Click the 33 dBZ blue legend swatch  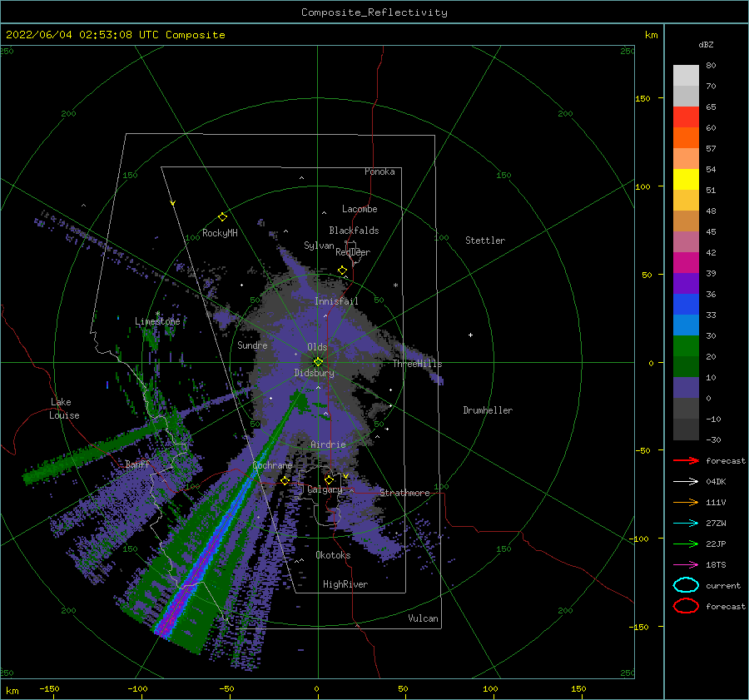(x=686, y=325)
